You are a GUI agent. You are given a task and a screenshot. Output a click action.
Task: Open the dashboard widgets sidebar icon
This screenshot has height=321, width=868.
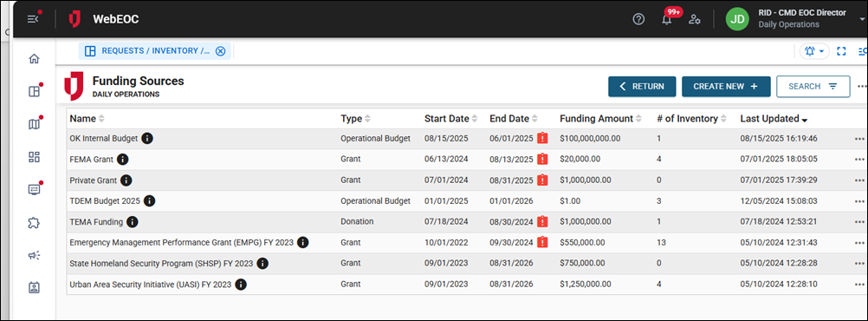[35, 157]
